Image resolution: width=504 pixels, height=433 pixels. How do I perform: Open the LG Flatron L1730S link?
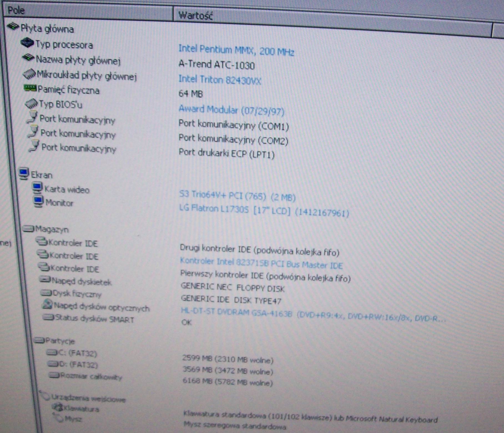[264, 211]
